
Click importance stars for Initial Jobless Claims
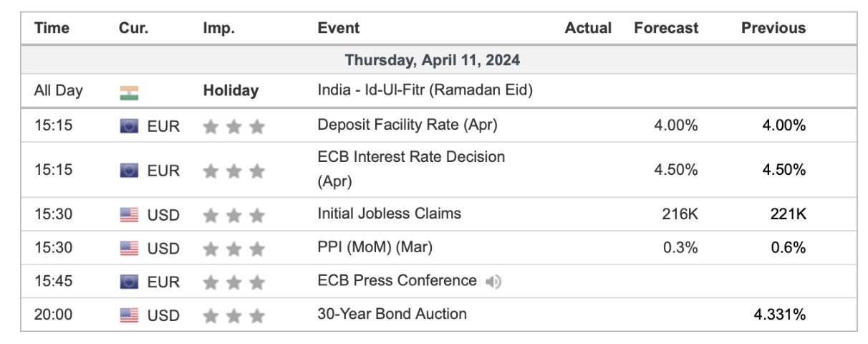(x=233, y=214)
